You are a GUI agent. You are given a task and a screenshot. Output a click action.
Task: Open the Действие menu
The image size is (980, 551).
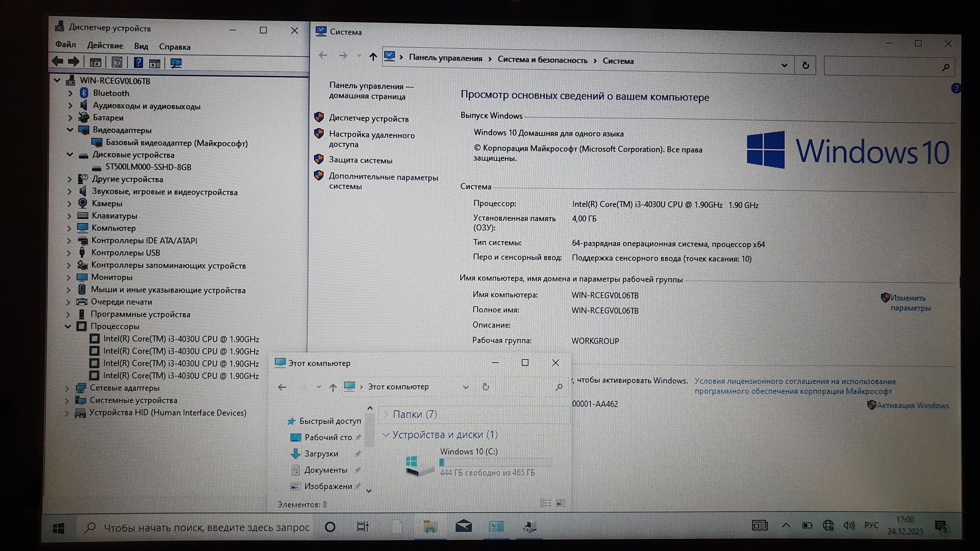coord(105,45)
